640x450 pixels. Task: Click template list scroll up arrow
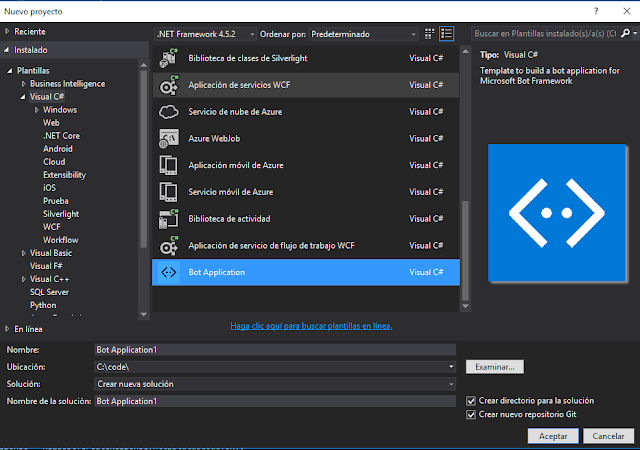(x=465, y=51)
